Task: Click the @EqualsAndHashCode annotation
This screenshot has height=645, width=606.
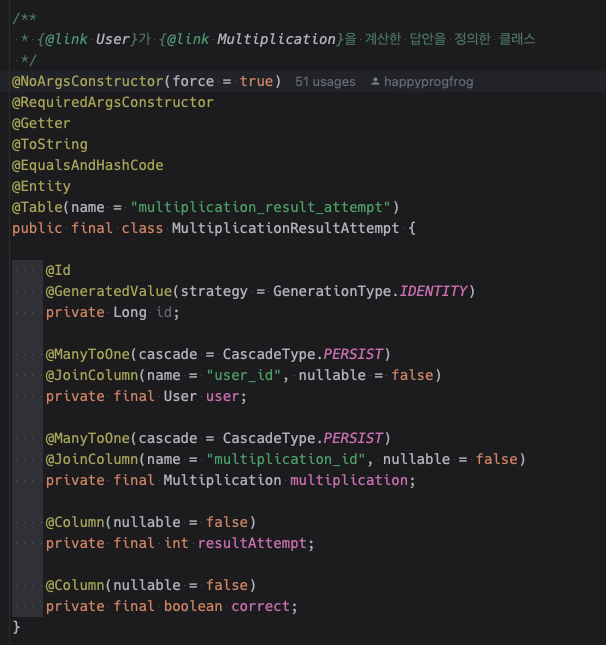Action: pyautogui.click(x=88, y=165)
